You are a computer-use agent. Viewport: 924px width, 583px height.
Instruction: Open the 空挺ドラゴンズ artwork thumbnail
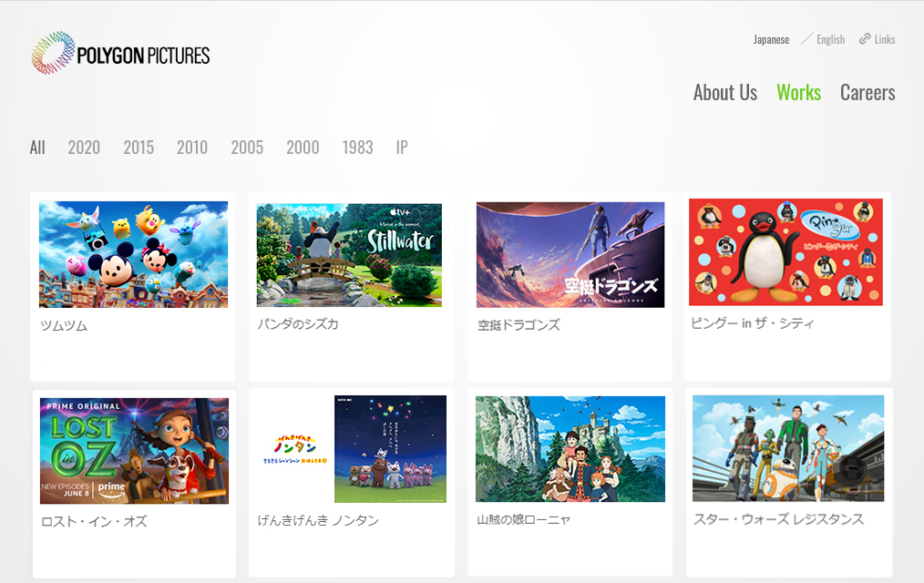pyautogui.click(x=570, y=255)
